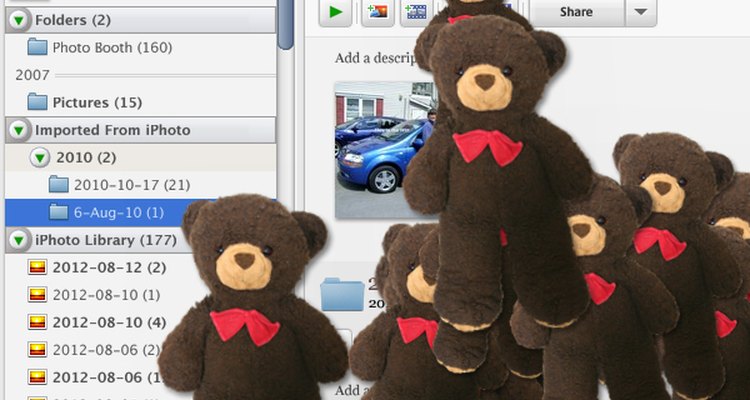The width and height of the screenshot is (750, 400).
Task: Open the 2012-08-12 (2) iPhoto album
Action: click(x=97, y=267)
